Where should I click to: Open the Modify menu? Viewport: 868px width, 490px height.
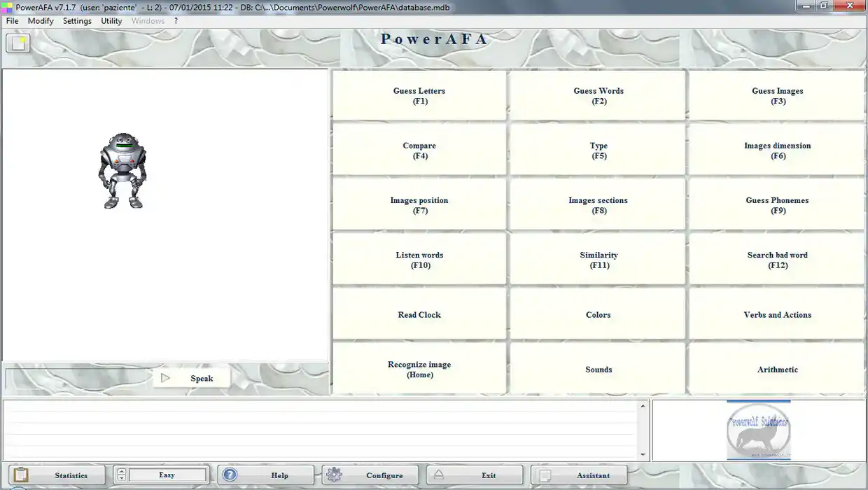click(41, 21)
